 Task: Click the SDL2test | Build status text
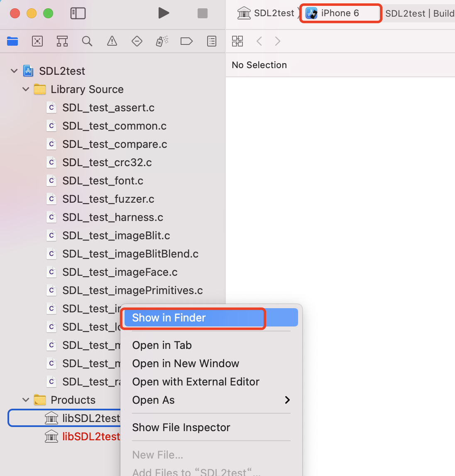(x=420, y=13)
